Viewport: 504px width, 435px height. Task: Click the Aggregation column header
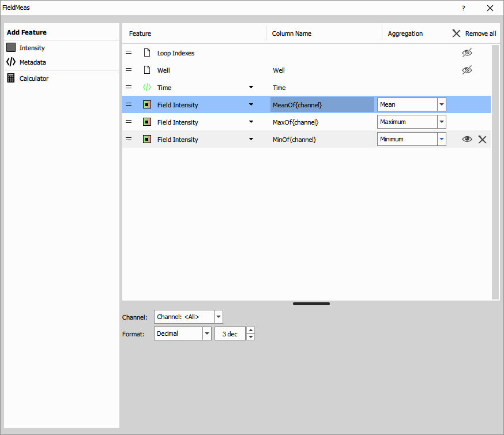click(x=405, y=33)
